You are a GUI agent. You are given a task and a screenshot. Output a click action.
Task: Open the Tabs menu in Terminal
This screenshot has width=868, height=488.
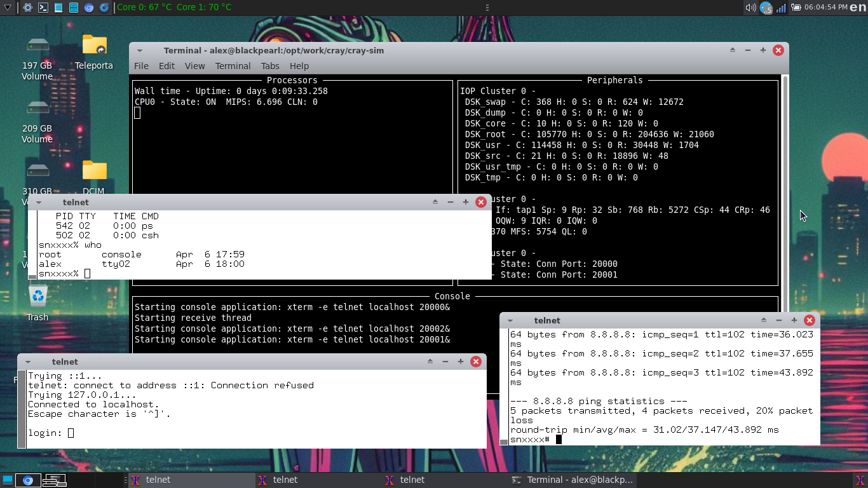(270, 66)
